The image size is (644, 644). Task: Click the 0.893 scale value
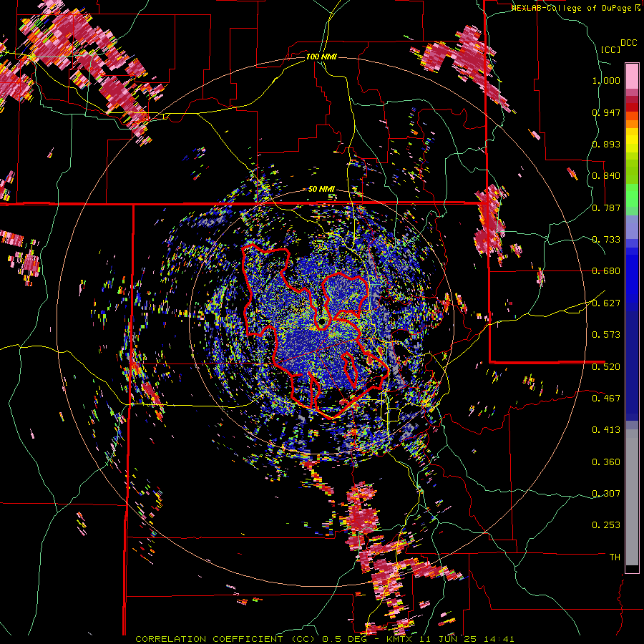(x=606, y=144)
